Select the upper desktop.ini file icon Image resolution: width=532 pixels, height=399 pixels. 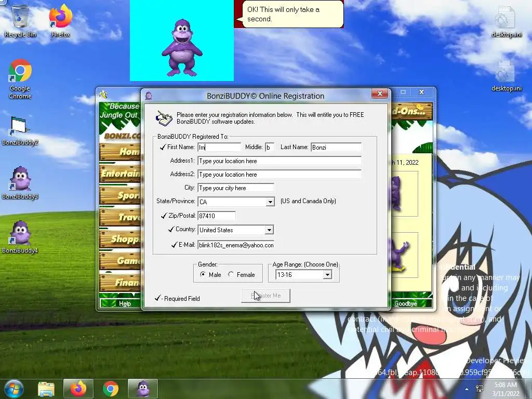[x=506, y=21]
